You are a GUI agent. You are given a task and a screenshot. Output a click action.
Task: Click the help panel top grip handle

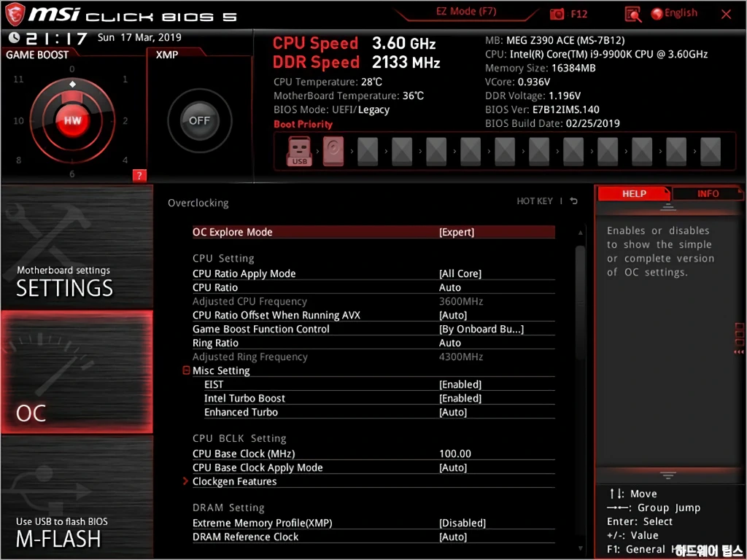[668, 207]
